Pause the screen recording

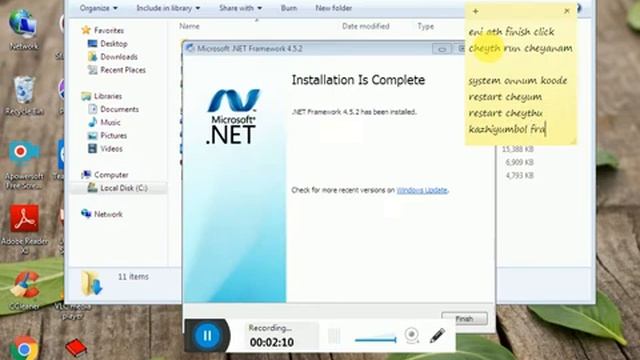[x=207, y=336]
